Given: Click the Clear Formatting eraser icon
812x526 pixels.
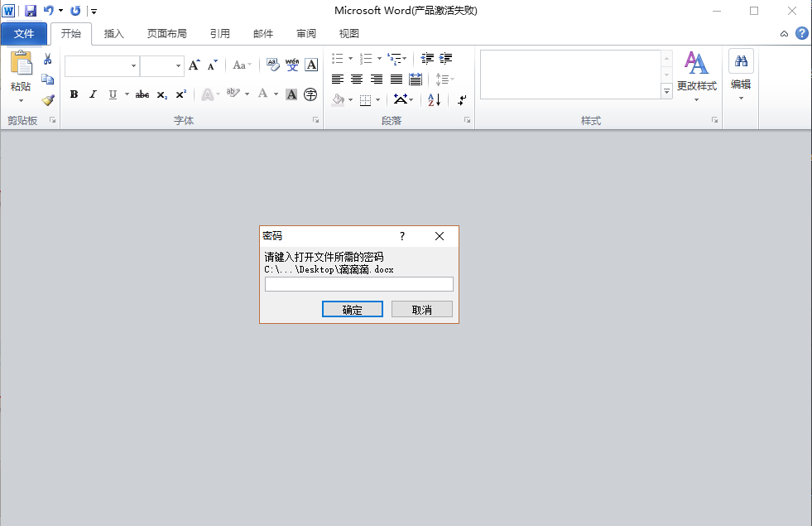Looking at the screenshot, I should point(273,65).
